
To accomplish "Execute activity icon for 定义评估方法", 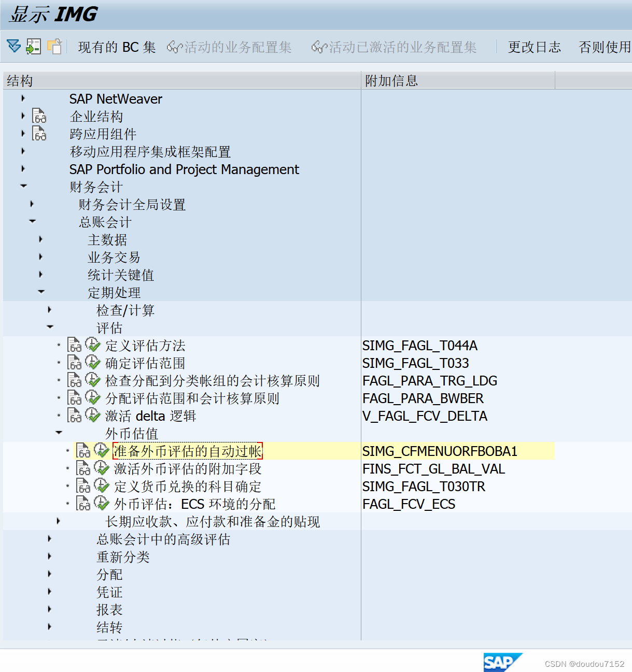I will point(92,345).
